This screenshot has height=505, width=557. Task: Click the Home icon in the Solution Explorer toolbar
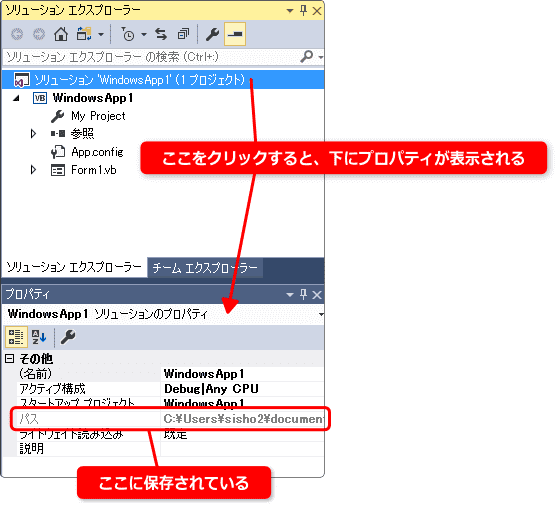61,34
